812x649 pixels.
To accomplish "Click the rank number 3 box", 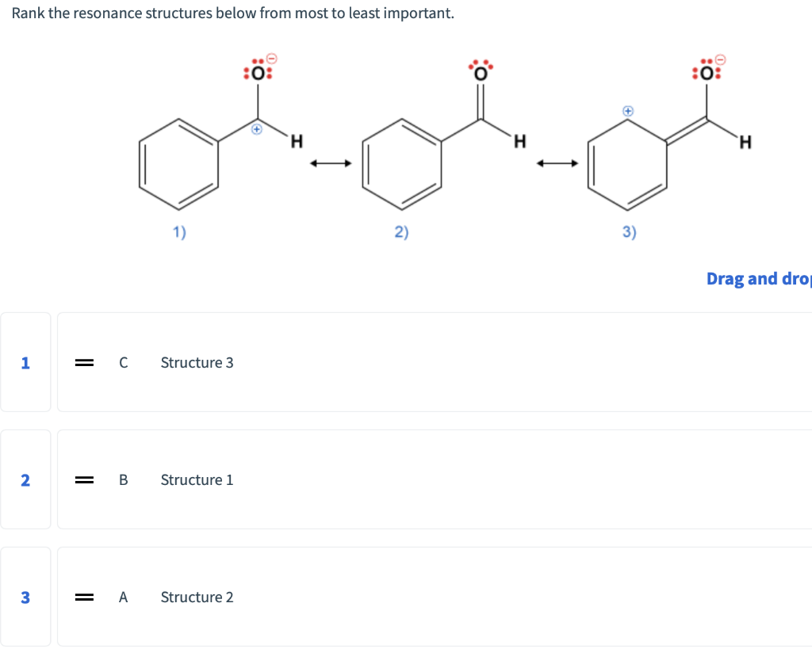I will tap(25, 597).
